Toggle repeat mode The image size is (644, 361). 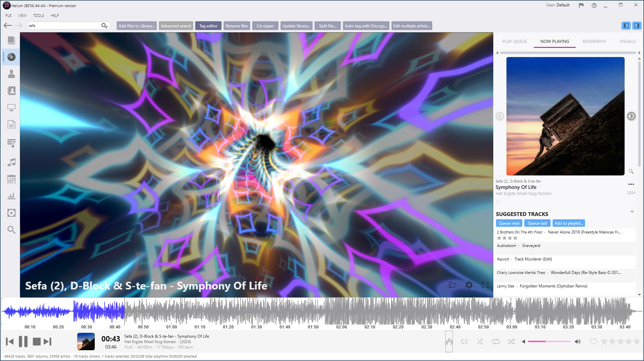click(x=496, y=341)
